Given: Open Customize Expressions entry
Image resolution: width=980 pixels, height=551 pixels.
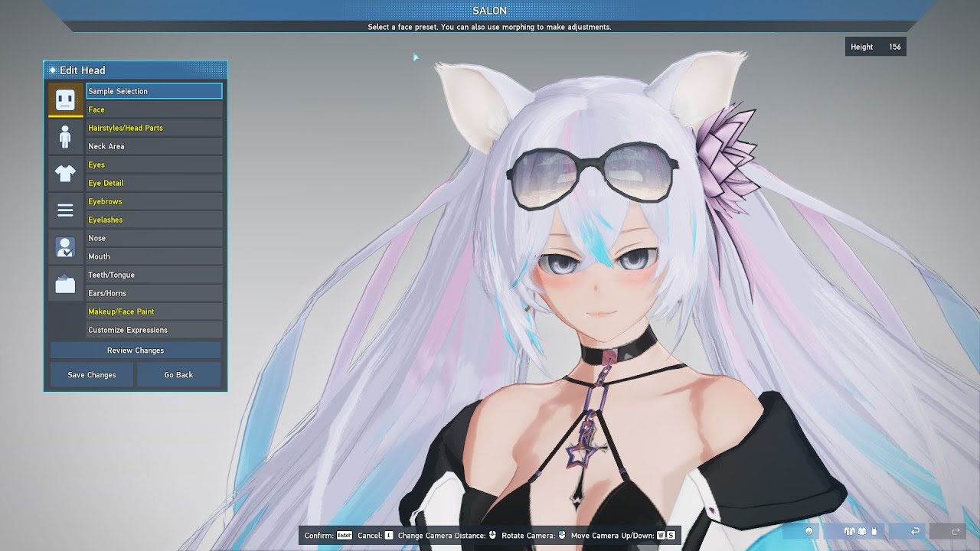Looking at the screenshot, I should click(x=154, y=330).
